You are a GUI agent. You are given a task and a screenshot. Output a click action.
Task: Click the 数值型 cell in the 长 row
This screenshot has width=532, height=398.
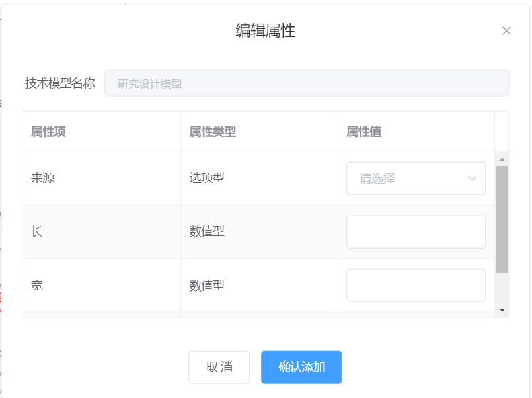[207, 232]
